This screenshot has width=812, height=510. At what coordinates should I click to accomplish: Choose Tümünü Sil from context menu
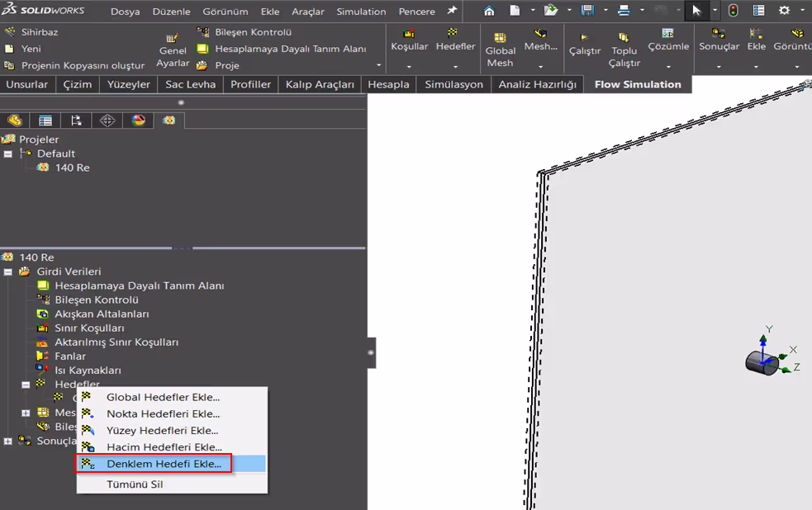pyautogui.click(x=172, y=484)
